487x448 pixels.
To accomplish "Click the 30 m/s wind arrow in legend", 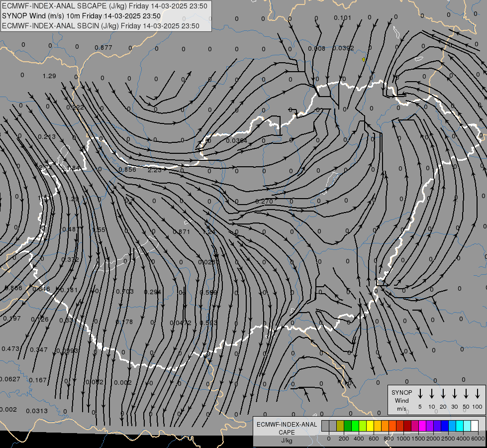I will pos(454,394).
